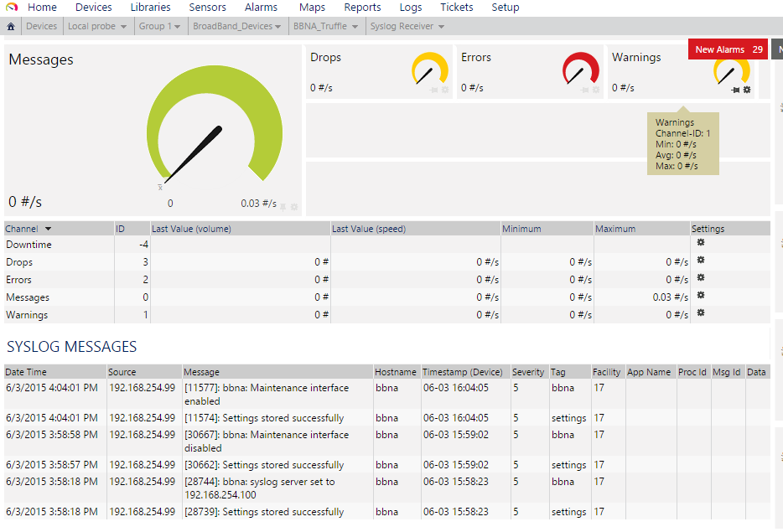Open settings gear for Downtime channel
The height and width of the screenshot is (532, 783).
[701, 243]
